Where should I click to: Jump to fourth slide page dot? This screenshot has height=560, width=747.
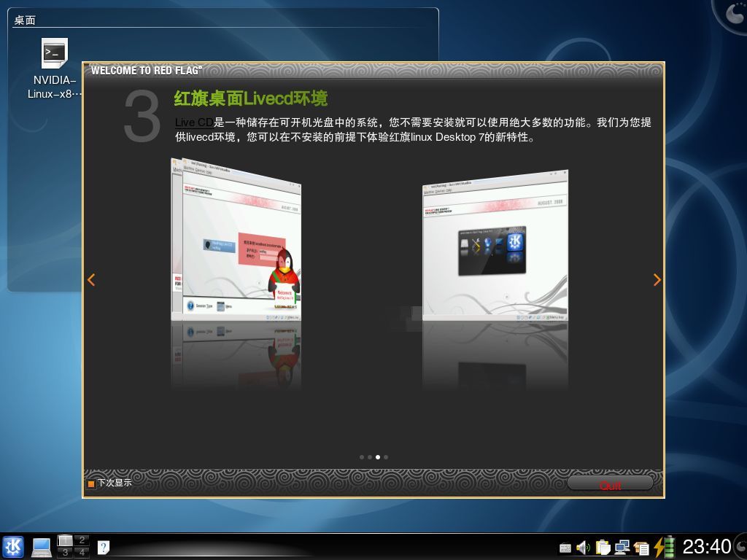386,457
